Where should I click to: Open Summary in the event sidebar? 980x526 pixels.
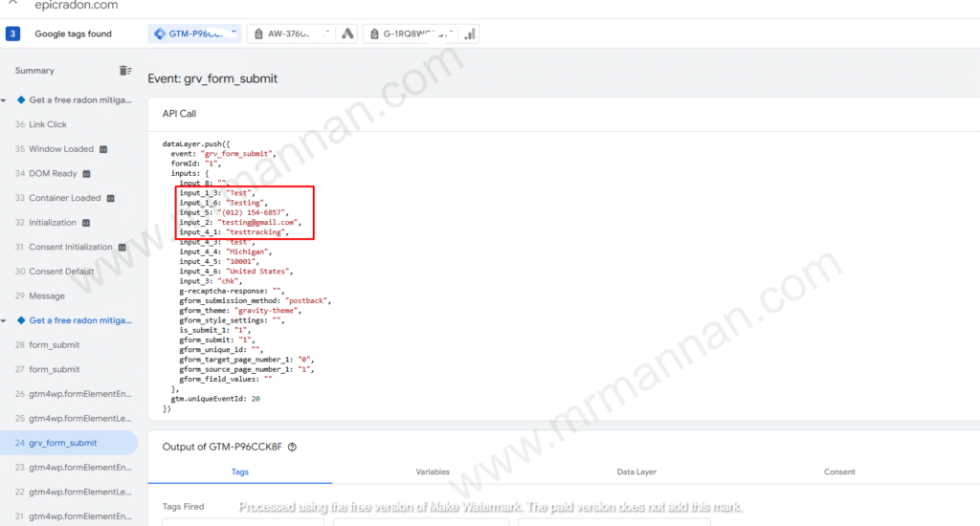click(x=34, y=71)
